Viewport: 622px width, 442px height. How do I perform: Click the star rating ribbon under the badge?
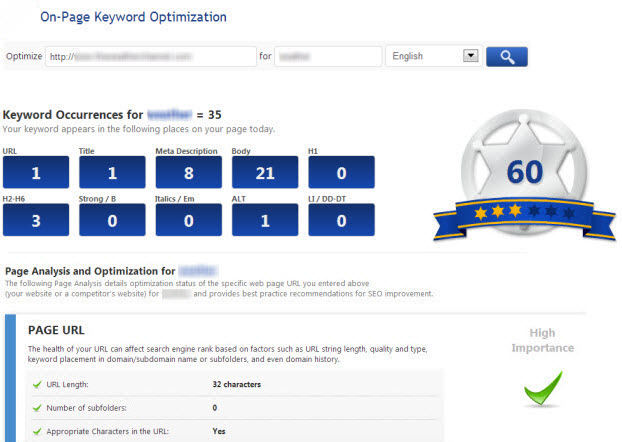(524, 213)
